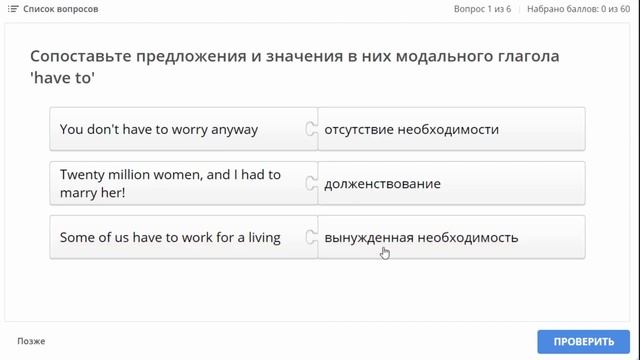Pick the 'долженствование' meaning tile
Screen dimensions: 640x360
(x=451, y=183)
